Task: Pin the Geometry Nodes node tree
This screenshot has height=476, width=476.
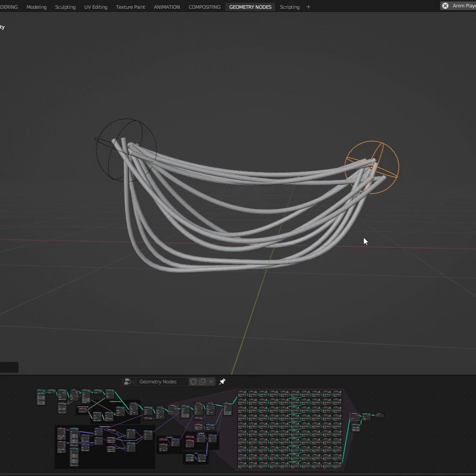Action: point(222,382)
